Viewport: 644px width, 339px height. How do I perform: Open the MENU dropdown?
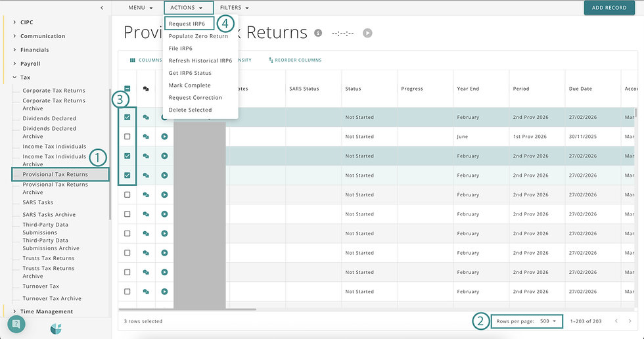coord(141,8)
